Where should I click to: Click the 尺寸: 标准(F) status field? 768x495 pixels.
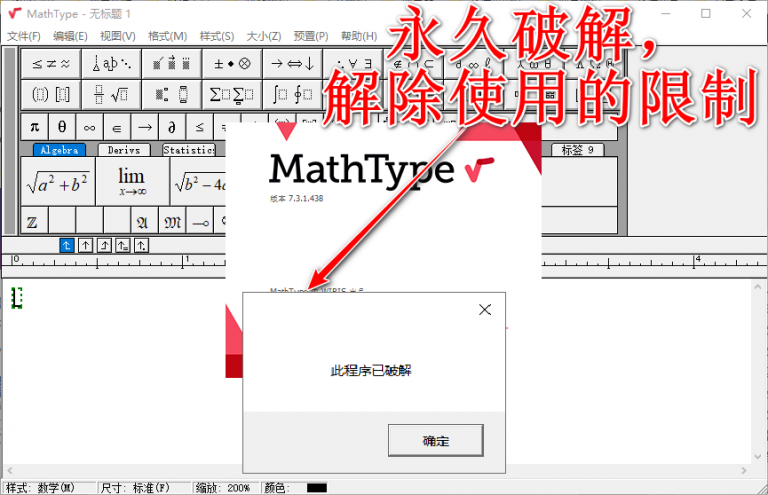click(144, 488)
